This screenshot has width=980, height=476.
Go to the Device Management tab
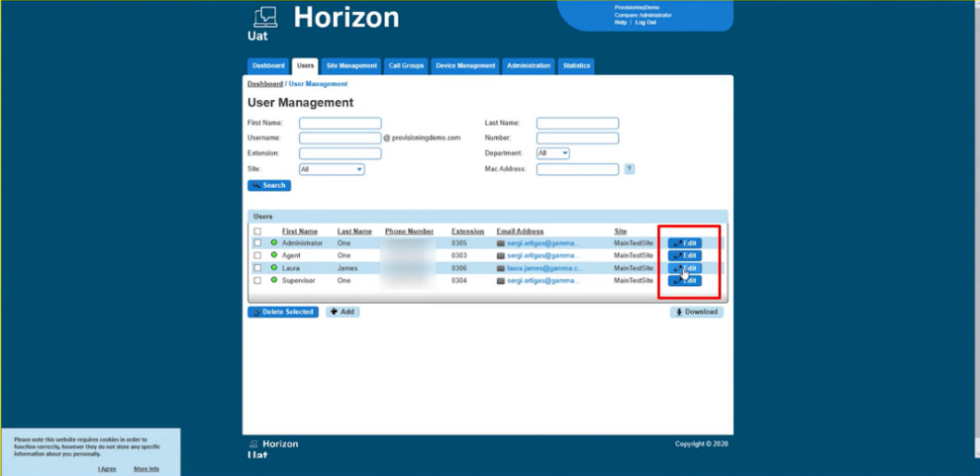pos(465,66)
